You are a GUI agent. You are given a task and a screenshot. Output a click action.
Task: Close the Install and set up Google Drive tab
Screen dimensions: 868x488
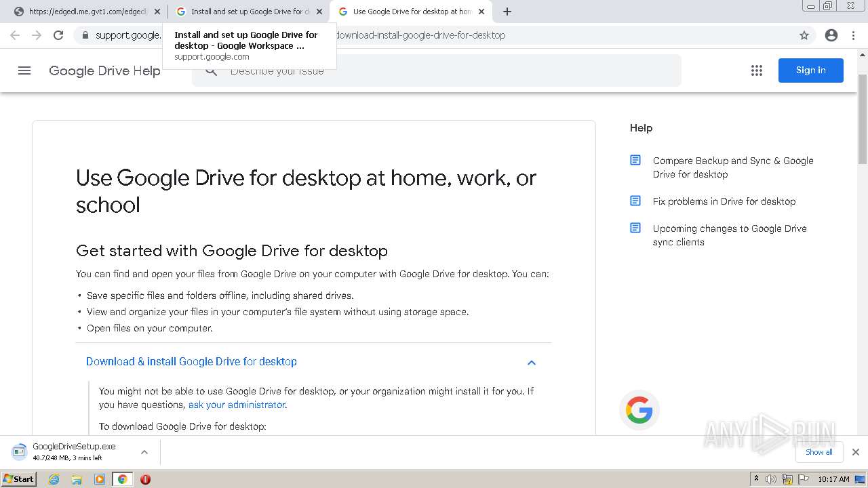pyautogui.click(x=319, y=12)
